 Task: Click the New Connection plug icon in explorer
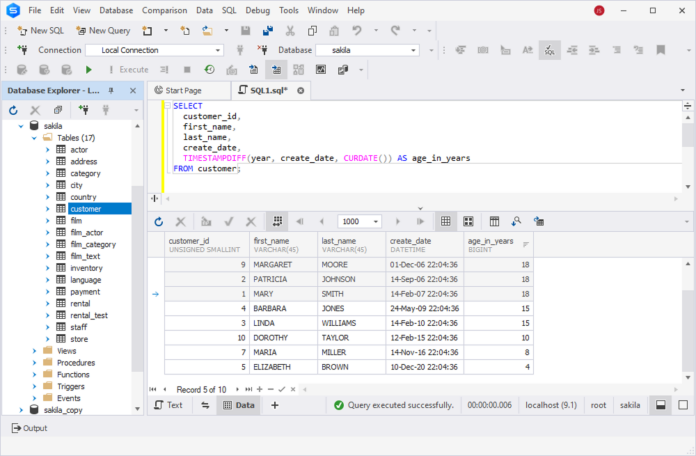tap(83, 110)
